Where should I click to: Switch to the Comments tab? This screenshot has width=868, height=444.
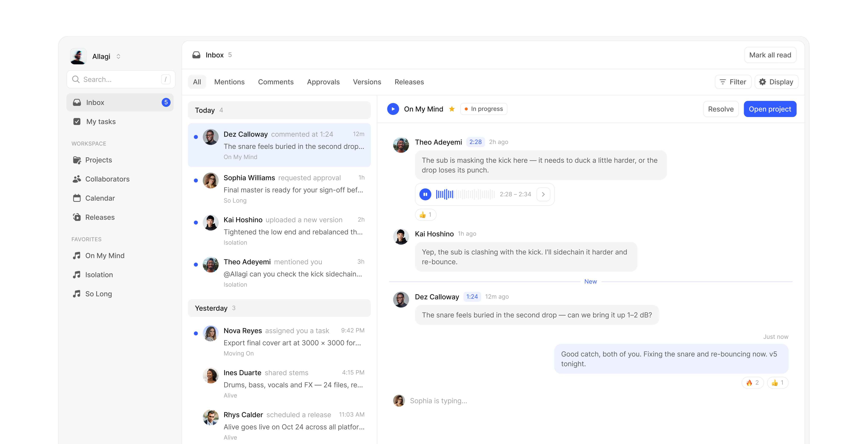pyautogui.click(x=276, y=82)
